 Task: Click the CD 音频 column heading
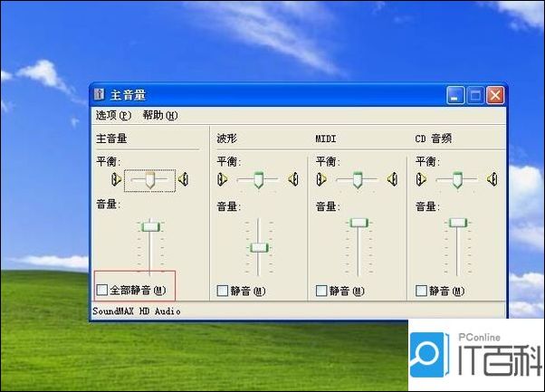434,139
